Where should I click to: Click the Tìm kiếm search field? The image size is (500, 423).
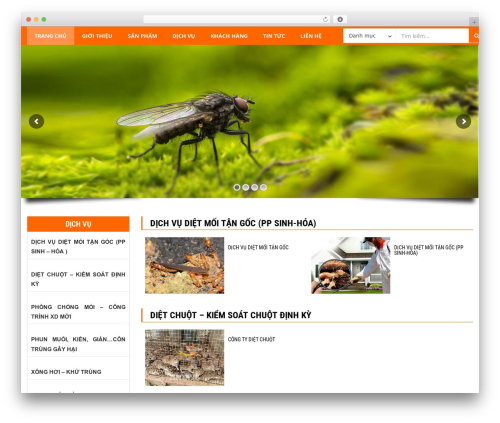(x=432, y=36)
